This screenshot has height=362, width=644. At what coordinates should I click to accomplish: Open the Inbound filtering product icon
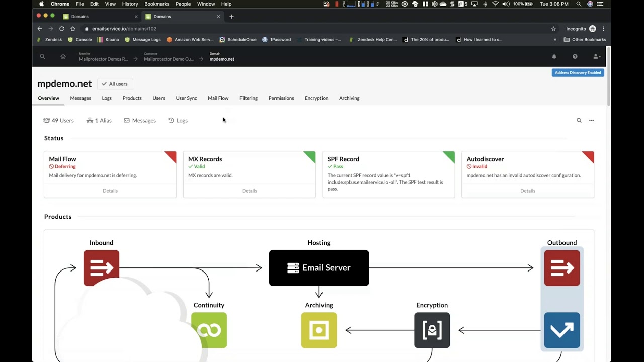[101, 268]
